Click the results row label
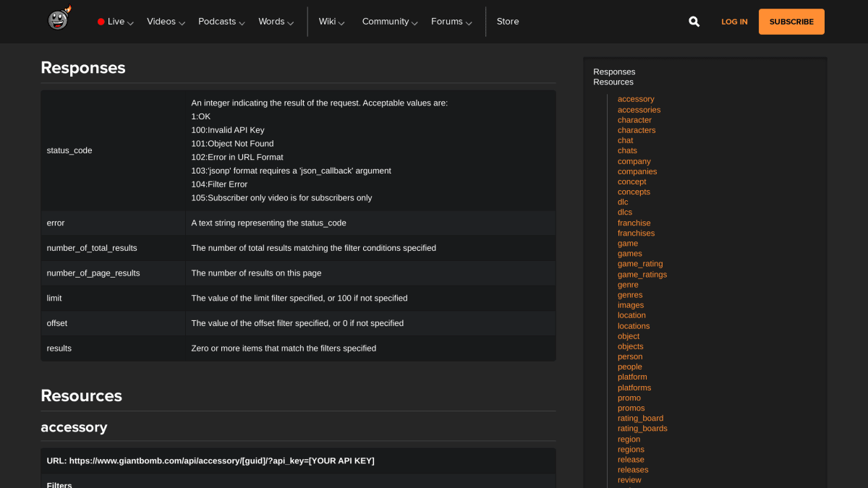Viewport: 868px width, 488px height. (59, 348)
